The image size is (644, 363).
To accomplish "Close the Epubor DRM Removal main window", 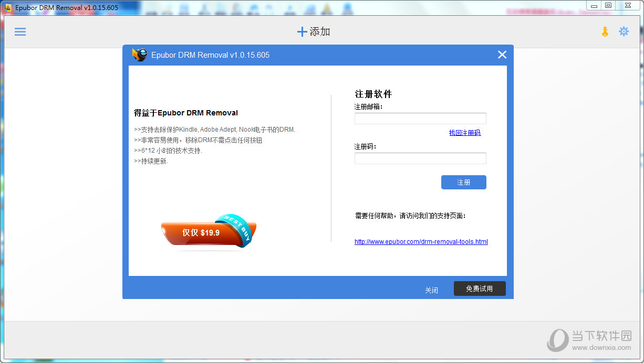I will pyautogui.click(x=627, y=5).
